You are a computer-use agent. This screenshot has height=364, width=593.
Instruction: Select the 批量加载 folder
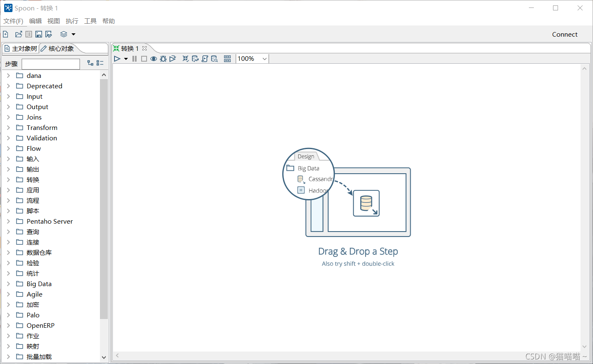tap(39, 357)
